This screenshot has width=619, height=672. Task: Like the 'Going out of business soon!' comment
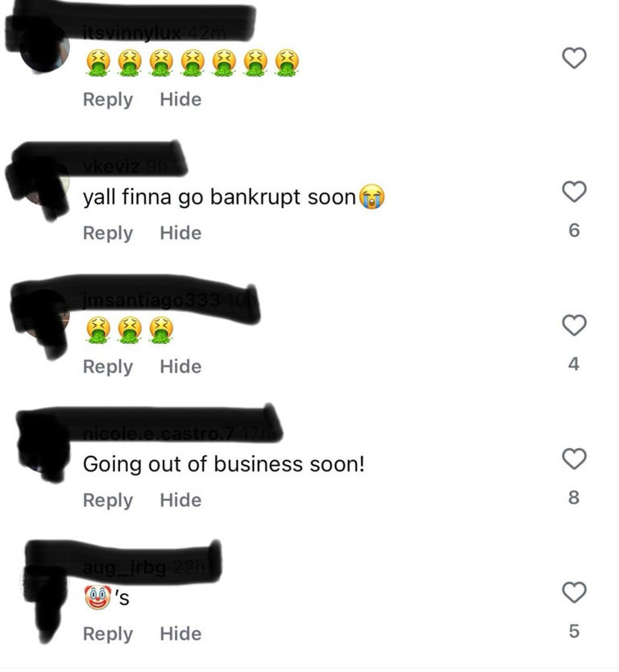click(574, 459)
